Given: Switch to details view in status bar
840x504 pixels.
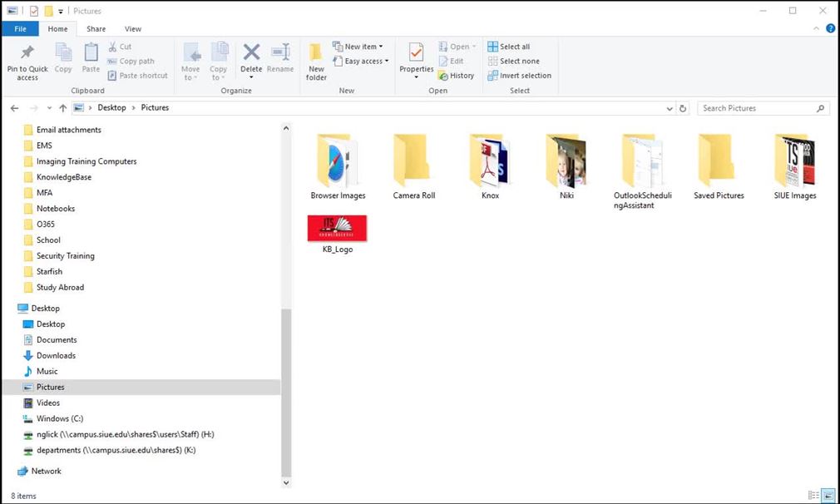Looking at the screenshot, I should tap(813, 496).
